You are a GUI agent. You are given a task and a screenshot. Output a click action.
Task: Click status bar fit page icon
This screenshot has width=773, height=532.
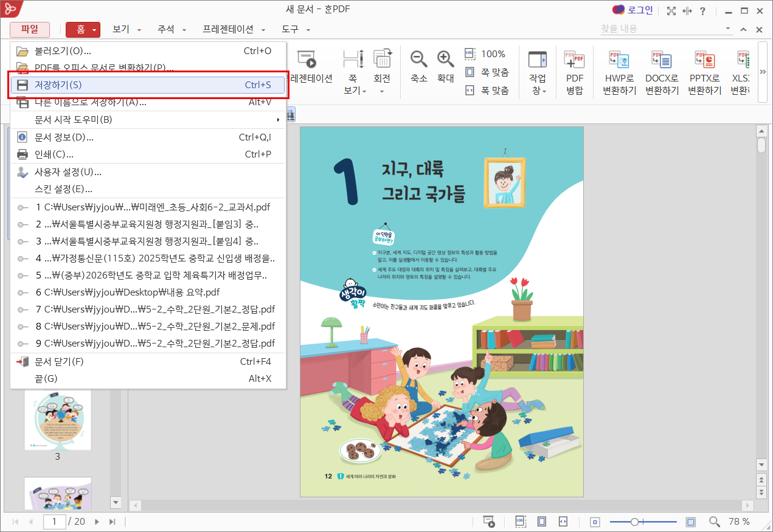pos(542,522)
